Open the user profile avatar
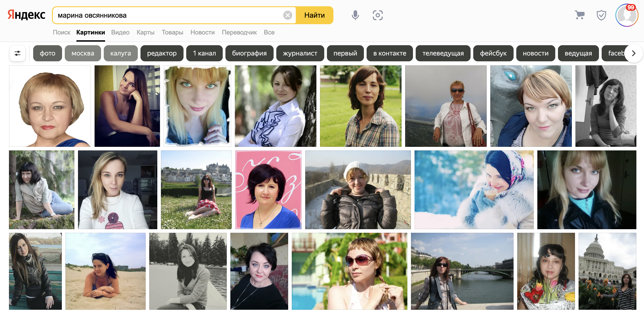 click(626, 15)
